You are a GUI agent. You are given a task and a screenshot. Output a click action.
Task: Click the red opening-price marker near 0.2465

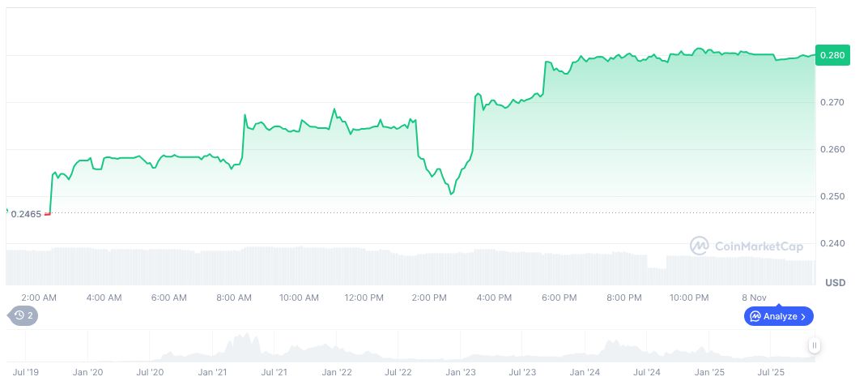pyautogui.click(x=48, y=214)
